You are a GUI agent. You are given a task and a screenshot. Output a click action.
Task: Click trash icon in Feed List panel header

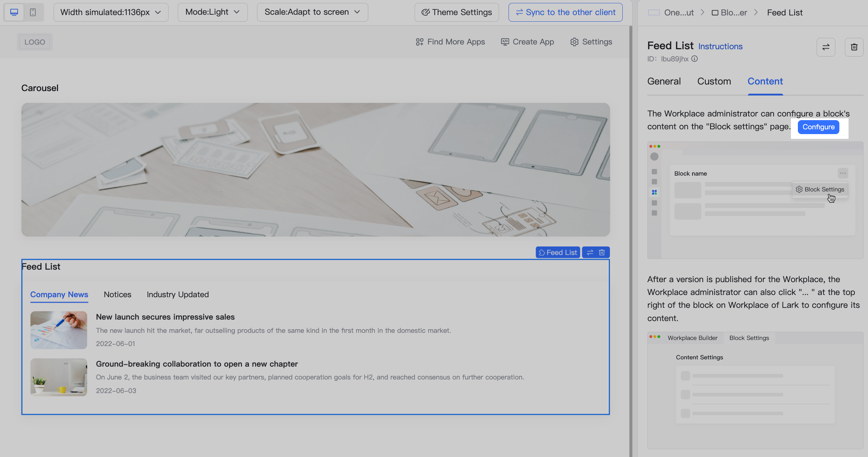[x=854, y=47]
